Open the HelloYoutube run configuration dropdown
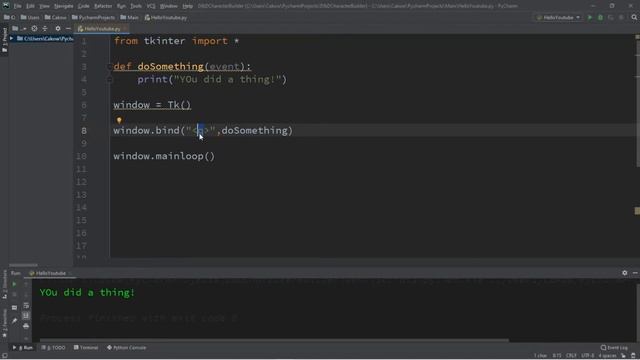640x360 pixels. (x=558, y=18)
